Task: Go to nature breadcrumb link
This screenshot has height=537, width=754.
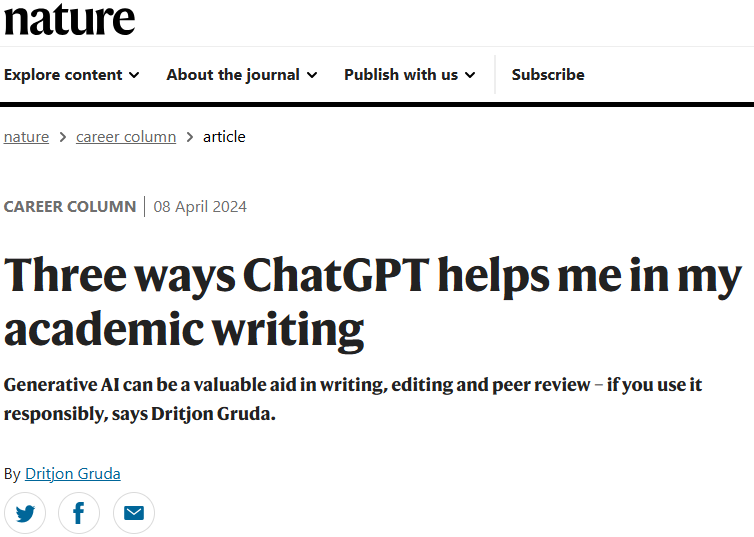Action: [x=26, y=137]
